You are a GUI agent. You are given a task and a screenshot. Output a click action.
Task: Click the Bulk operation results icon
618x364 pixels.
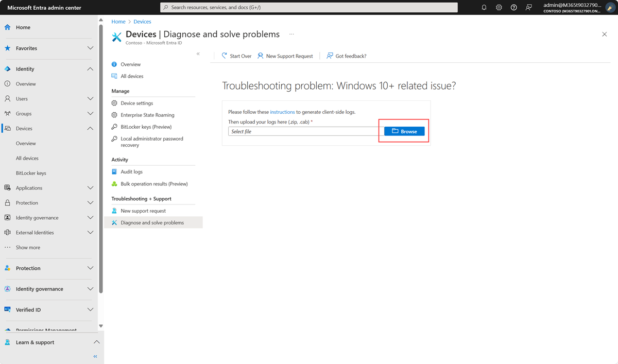pyautogui.click(x=114, y=184)
